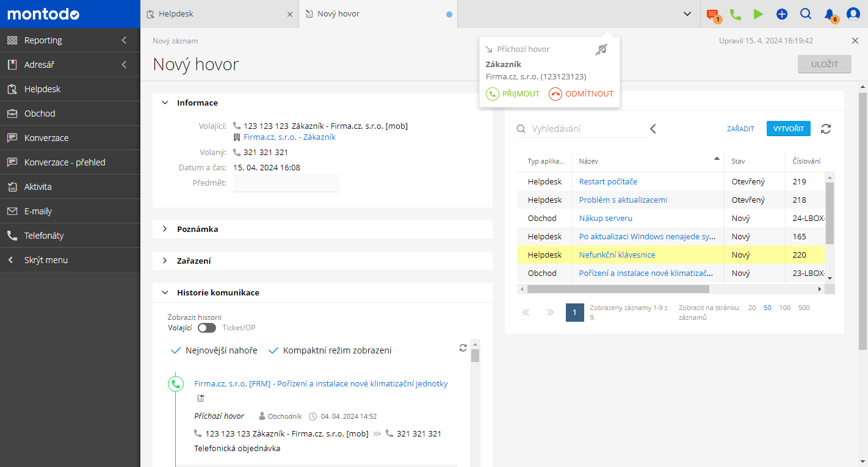The height and width of the screenshot is (467, 868).
Task: Click the Předmět input field
Action: [x=286, y=183]
